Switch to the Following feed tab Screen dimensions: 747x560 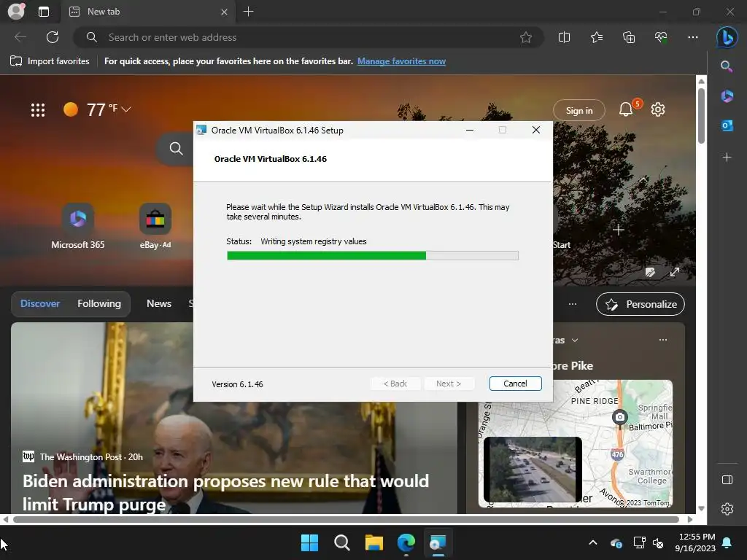coord(99,304)
